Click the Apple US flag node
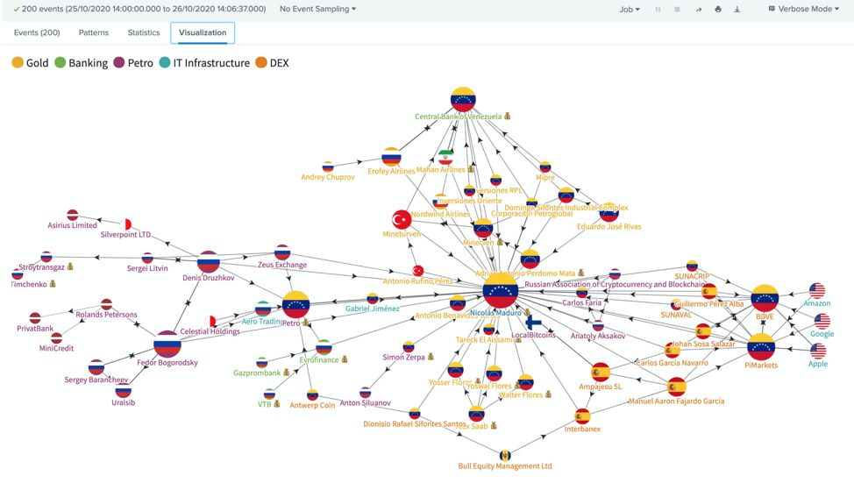Viewport: 854px width, 504px height. click(818, 351)
